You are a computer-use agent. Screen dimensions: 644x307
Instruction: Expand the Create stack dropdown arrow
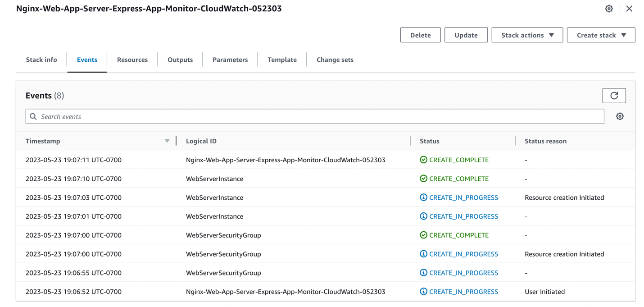click(624, 35)
